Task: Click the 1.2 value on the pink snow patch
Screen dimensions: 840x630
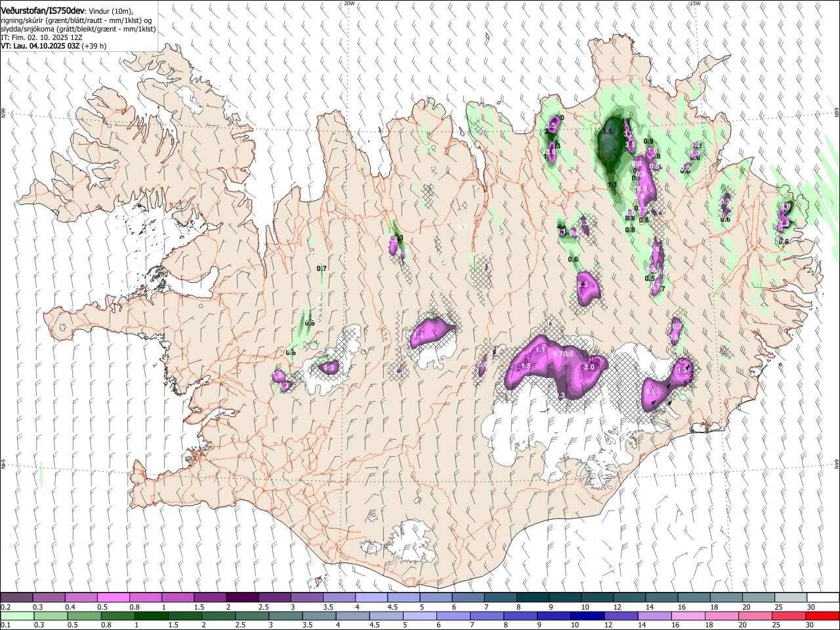Action: 419,335
